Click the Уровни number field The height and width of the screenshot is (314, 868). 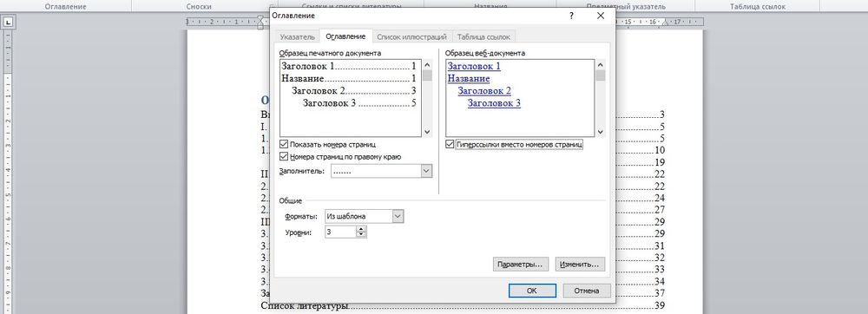[340, 232]
